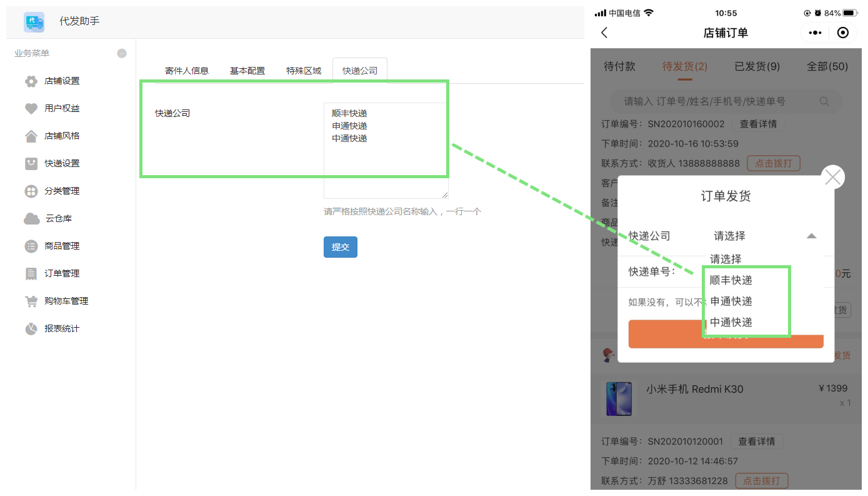Tap the order search input field
Image resolution: width=868 pixels, height=496 pixels.
726,101
